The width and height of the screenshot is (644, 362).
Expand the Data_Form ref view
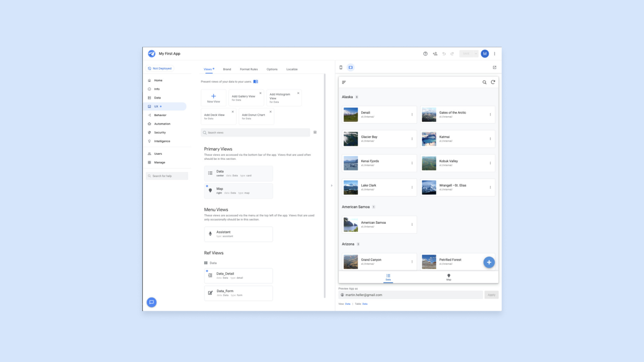coord(238,293)
